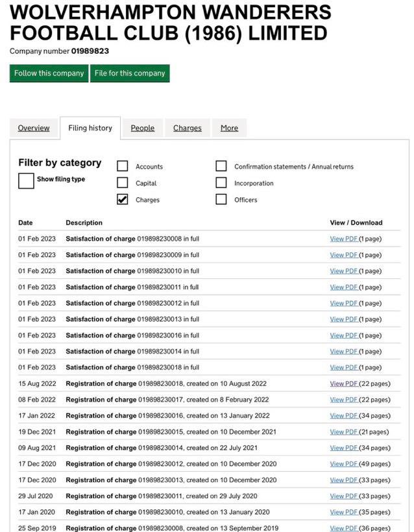Open the Overview tab

click(34, 128)
